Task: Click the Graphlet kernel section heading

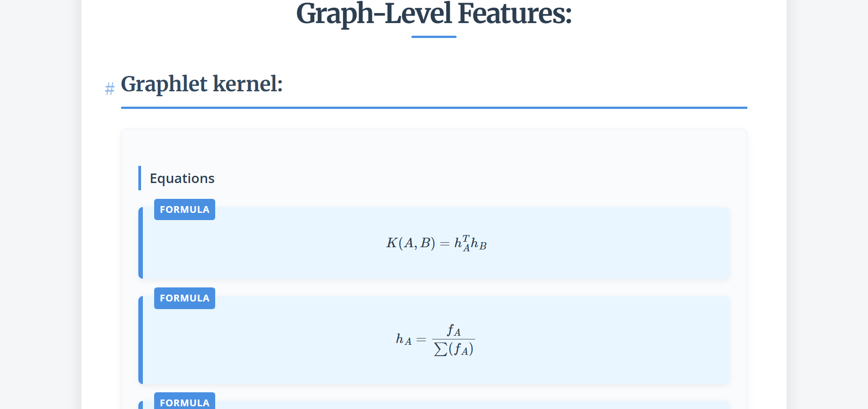Action: click(x=202, y=84)
